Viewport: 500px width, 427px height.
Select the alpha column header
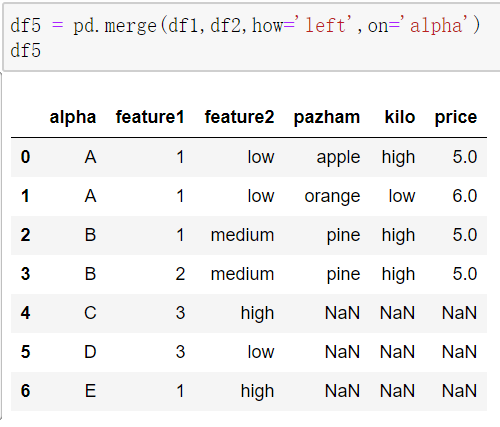click(73, 117)
